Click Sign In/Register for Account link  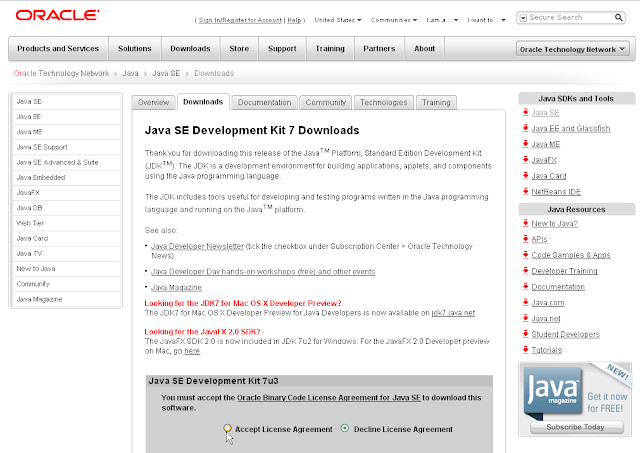tap(240, 20)
